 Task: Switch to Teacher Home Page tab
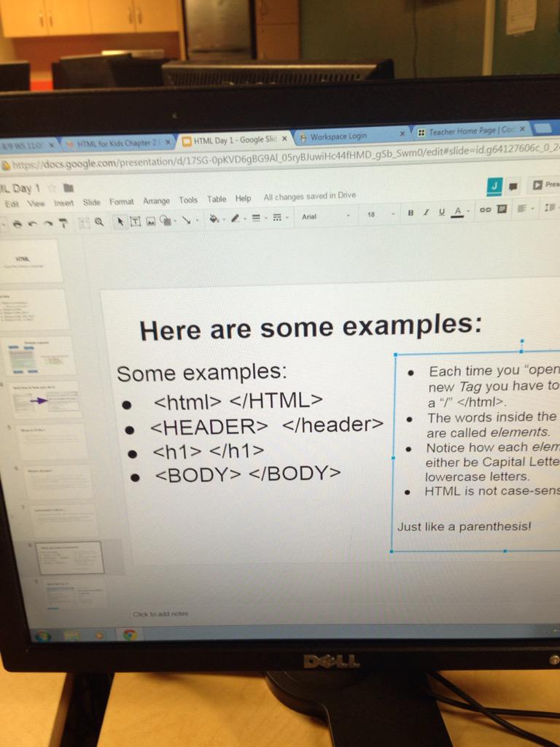pos(472,131)
